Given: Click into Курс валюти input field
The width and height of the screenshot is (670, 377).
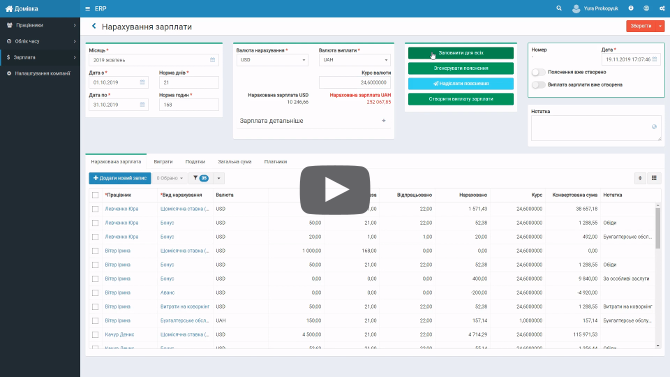Looking at the screenshot, I should coord(355,82).
